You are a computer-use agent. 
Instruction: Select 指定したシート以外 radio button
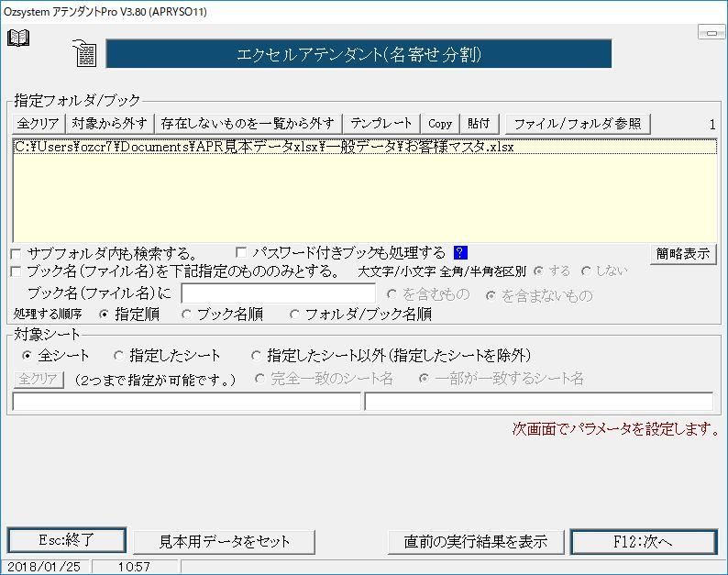coord(256,356)
